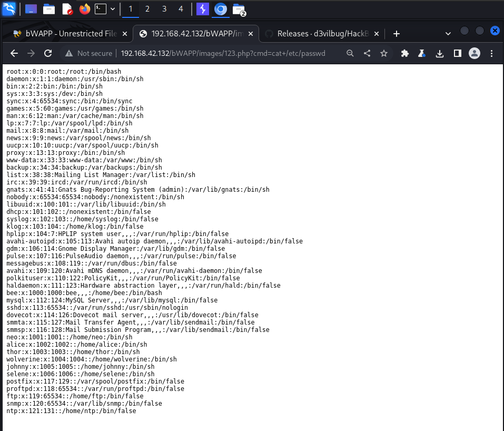
Task: Launch Firefox from the taskbar
Action: coord(84,9)
